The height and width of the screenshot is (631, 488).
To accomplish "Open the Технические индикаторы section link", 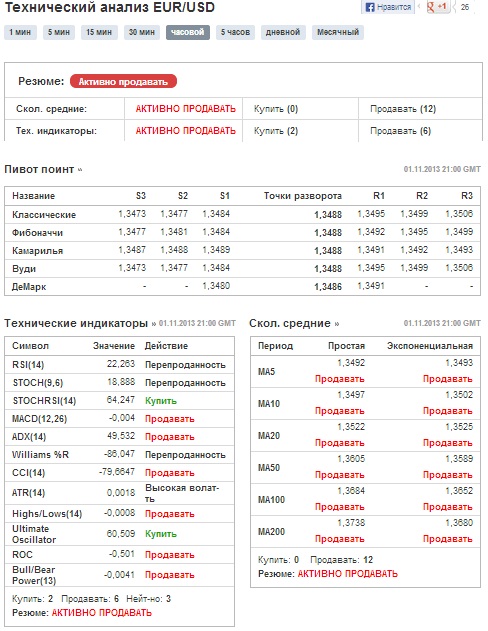I will click(x=80, y=323).
